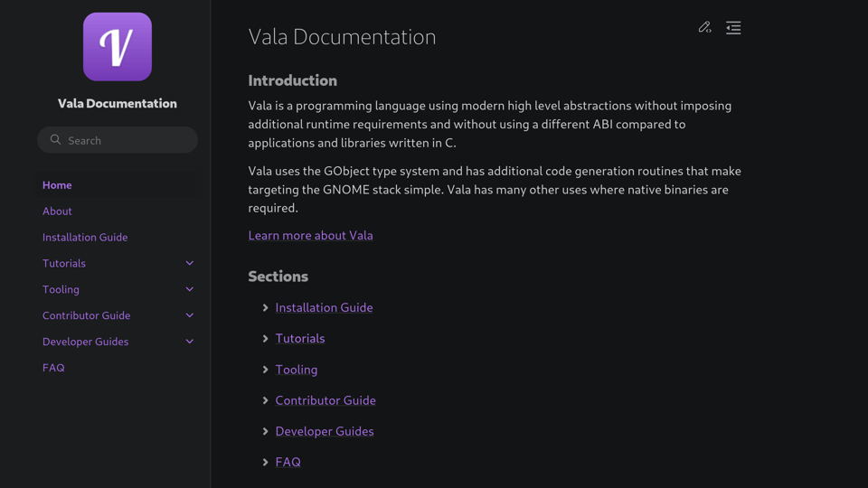Click the Vala logo icon
The width and height of the screenshot is (868, 488).
tap(118, 47)
